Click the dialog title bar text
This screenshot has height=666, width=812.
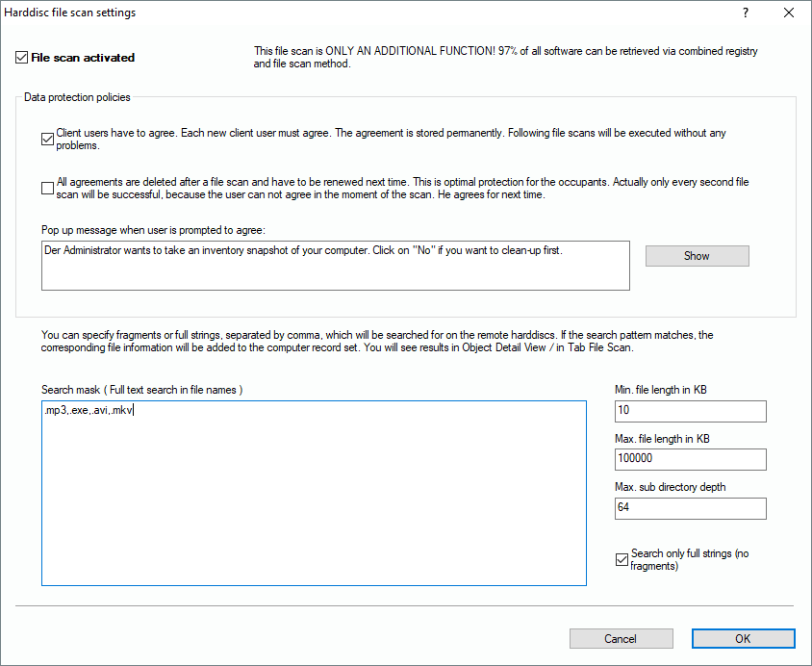(70, 13)
